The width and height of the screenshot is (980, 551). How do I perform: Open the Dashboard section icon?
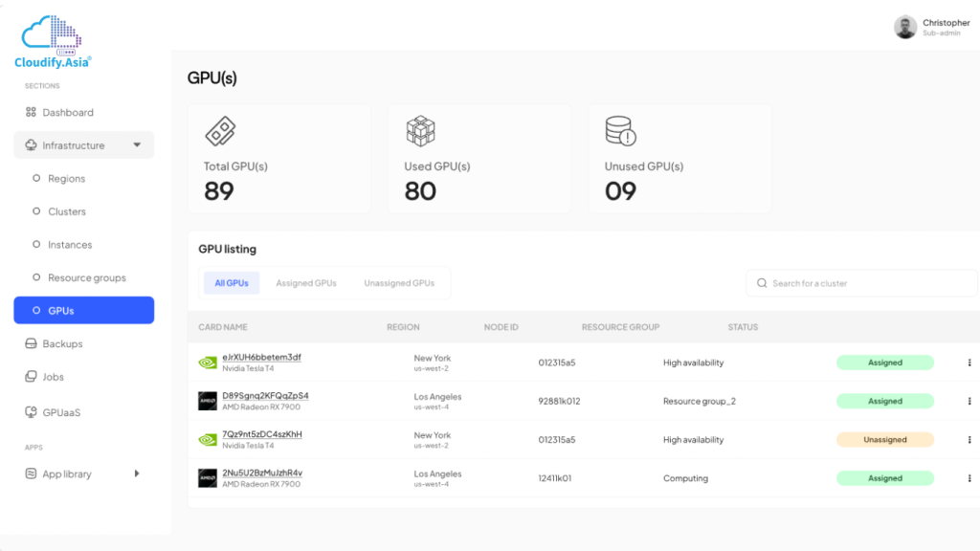(33, 112)
